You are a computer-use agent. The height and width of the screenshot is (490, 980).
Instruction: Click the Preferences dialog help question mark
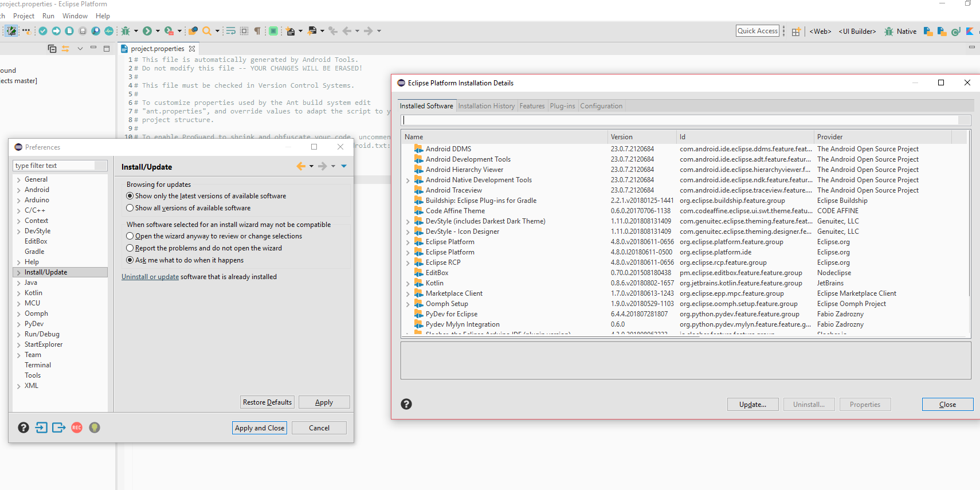[x=23, y=428]
